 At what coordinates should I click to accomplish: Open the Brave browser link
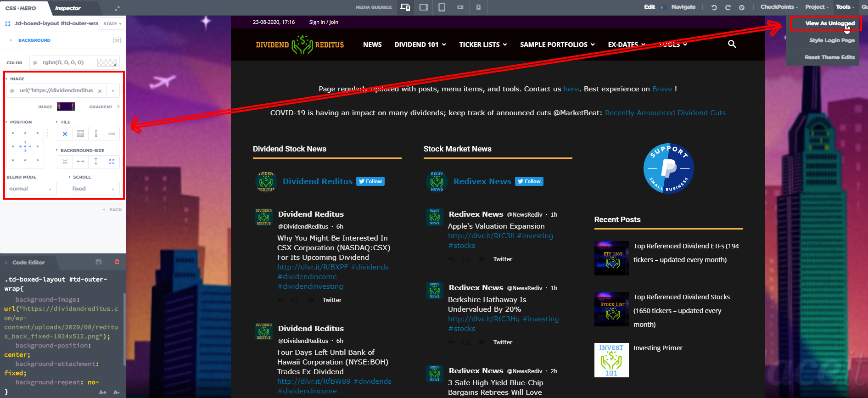coord(662,89)
